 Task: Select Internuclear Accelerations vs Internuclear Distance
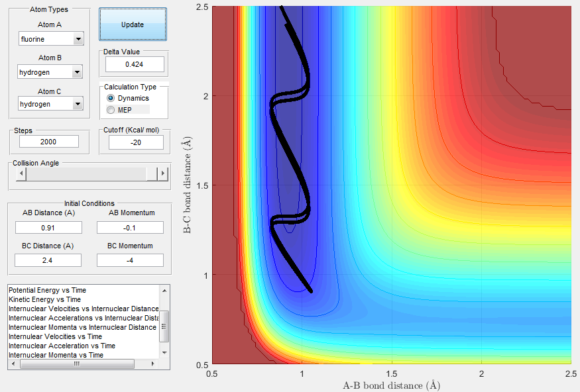(84, 318)
